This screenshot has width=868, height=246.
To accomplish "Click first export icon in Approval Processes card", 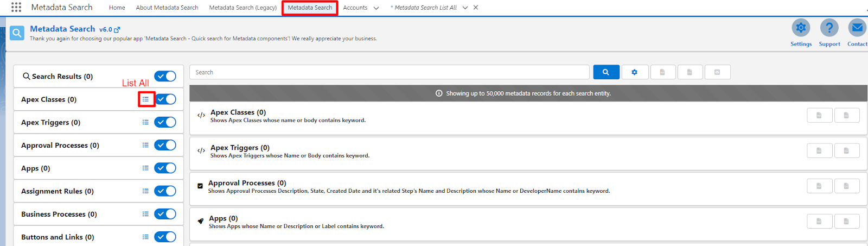I will point(820,186).
